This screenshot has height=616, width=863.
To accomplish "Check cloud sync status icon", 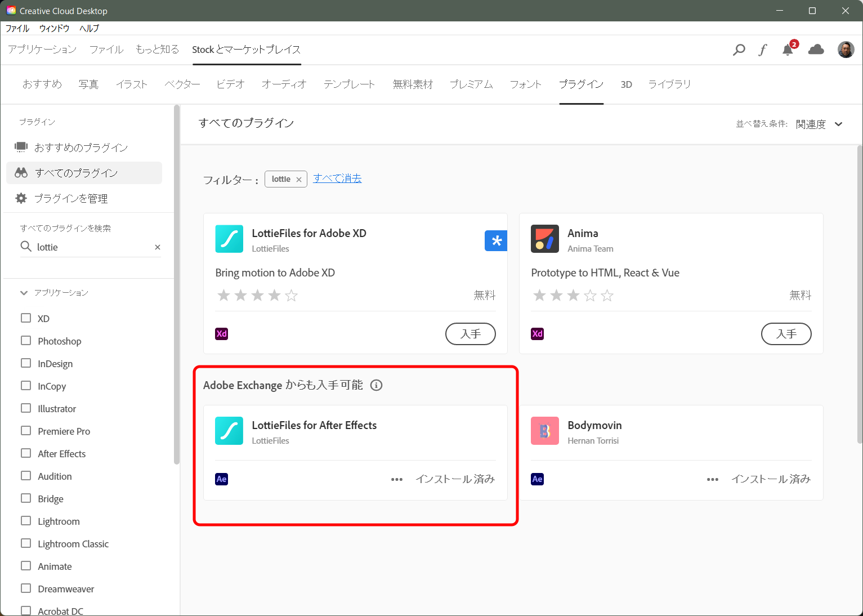I will point(816,50).
